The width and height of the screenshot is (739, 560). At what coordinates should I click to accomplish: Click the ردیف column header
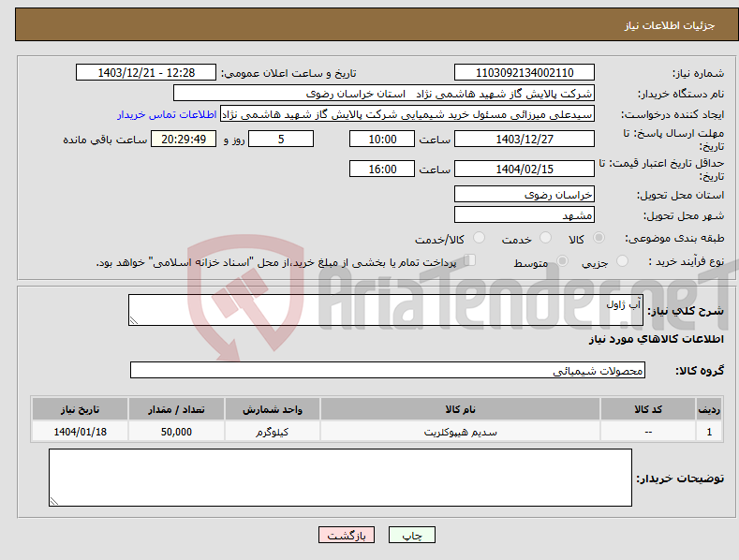pyautogui.click(x=709, y=409)
